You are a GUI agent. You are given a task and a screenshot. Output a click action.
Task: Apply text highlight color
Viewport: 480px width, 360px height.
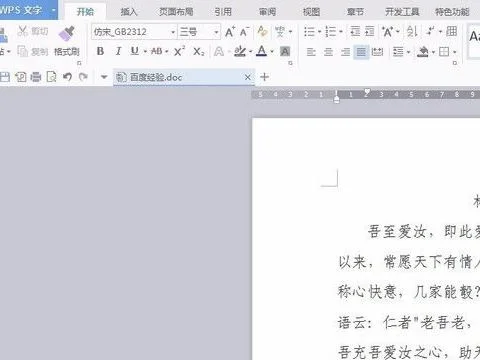[x=240, y=51]
